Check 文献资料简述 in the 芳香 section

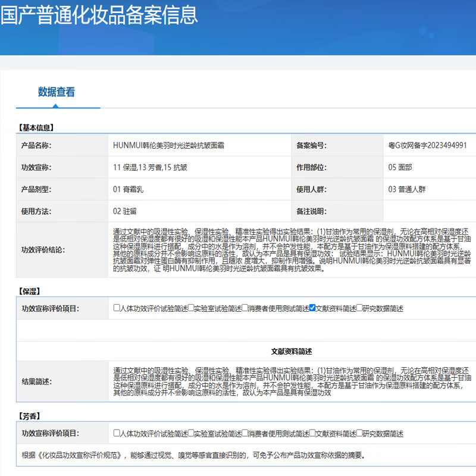click(x=312, y=434)
